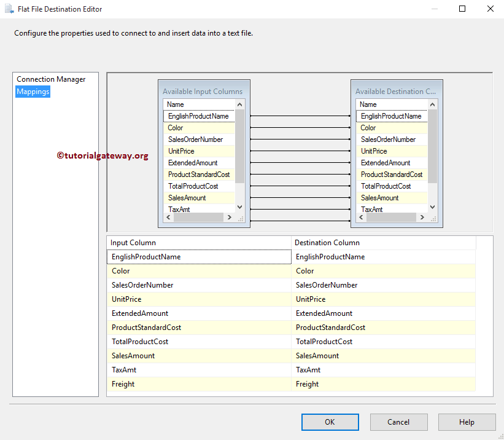The height and width of the screenshot is (440, 504).
Task: Click scroll-left arrow in Available Input Columns list
Action: point(168,218)
